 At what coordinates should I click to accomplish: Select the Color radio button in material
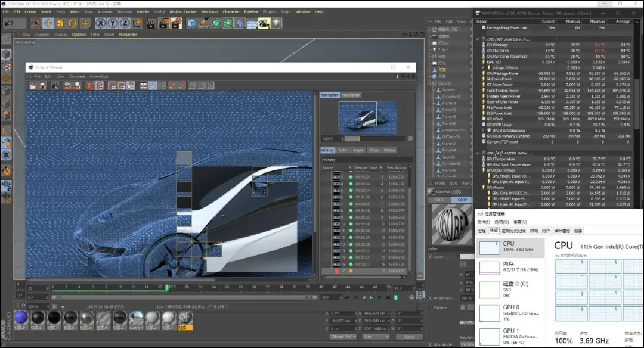pyautogui.click(x=431, y=257)
